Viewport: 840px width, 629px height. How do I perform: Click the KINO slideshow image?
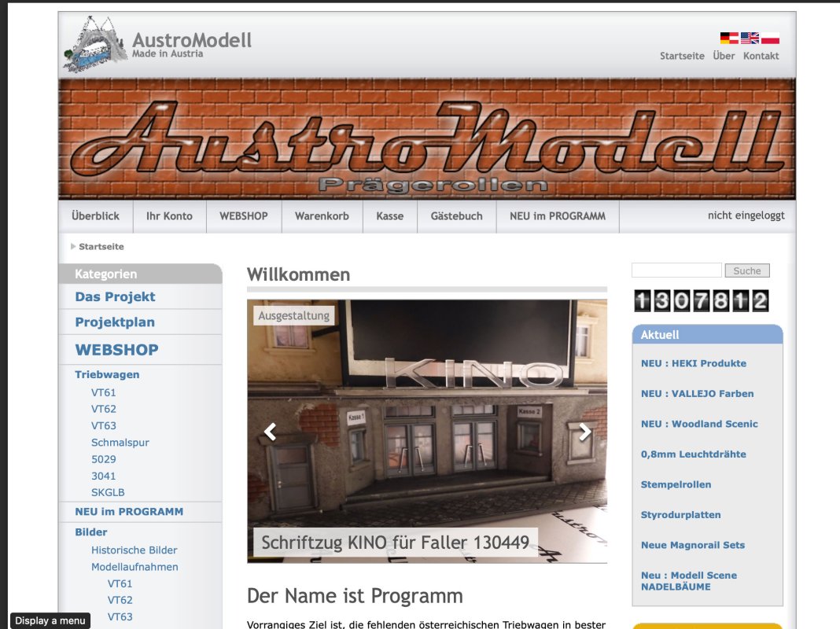click(x=427, y=393)
